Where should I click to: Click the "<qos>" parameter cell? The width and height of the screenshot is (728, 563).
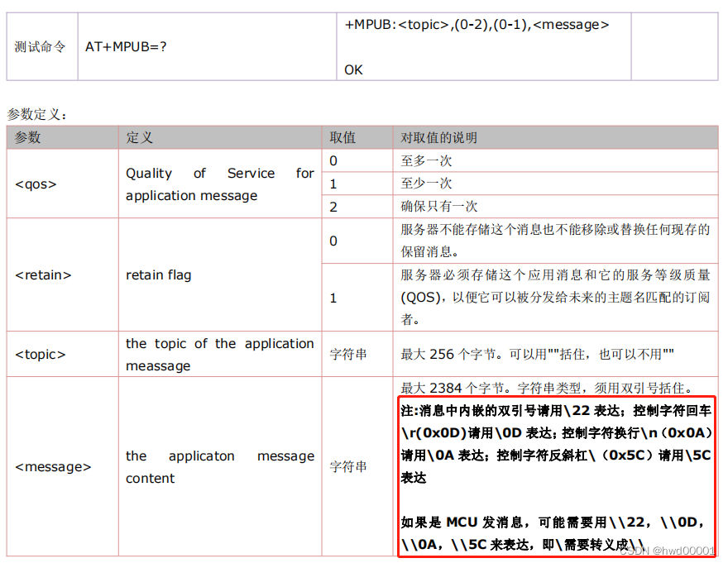63,184
